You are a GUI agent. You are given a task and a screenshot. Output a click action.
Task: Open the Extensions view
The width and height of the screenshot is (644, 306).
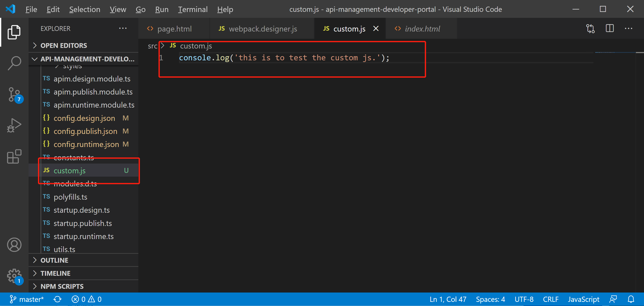[x=14, y=156]
